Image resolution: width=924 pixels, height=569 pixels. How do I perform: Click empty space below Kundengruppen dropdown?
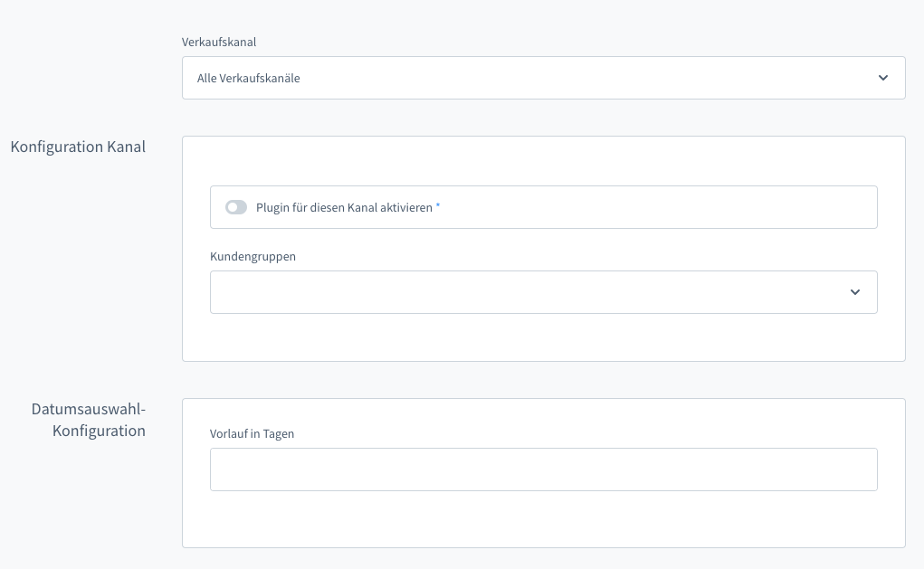543,337
